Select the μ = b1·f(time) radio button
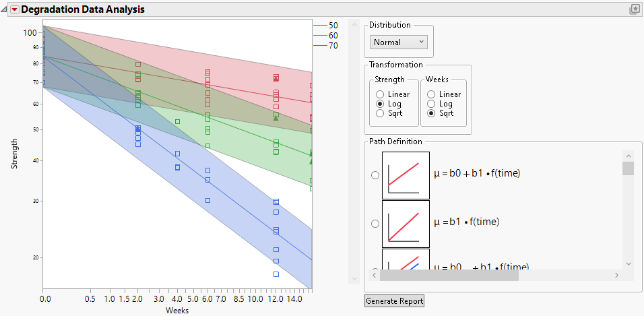 (x=375, y=223)
